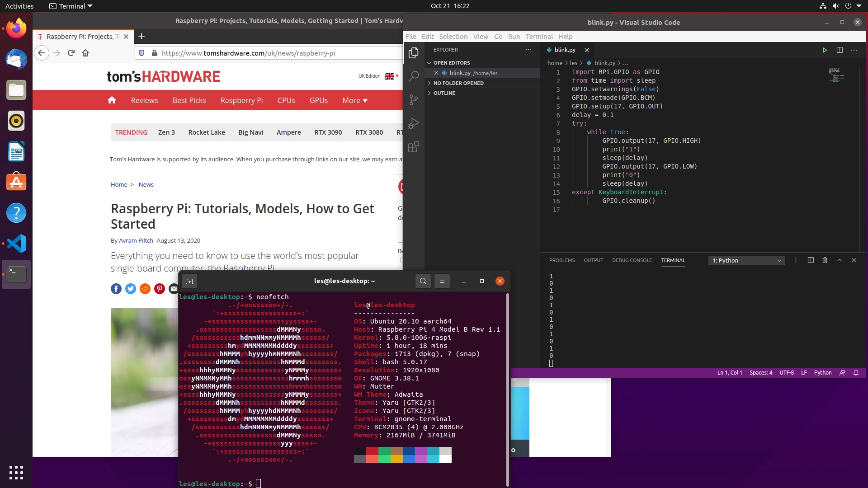The height and width of the screenshot is (488, 868).
Task: Open the Selection menu in VS Code
Action: click(x=453, y=37)
